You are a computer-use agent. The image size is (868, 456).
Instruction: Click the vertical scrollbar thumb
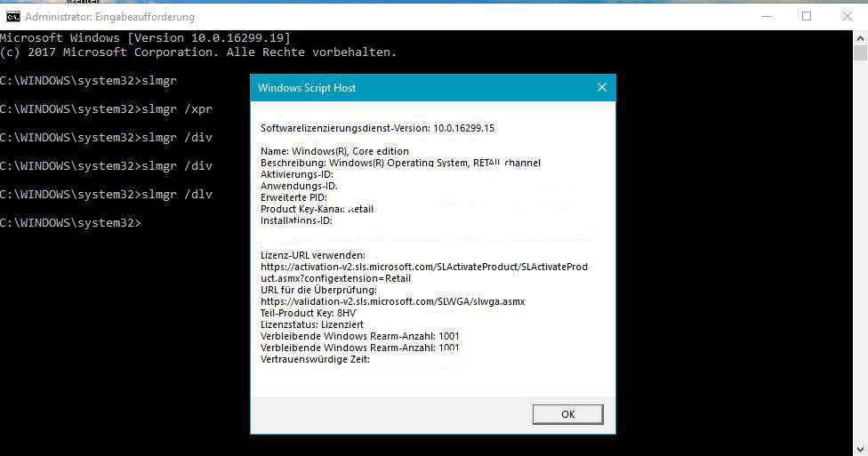tap(860, 53)
